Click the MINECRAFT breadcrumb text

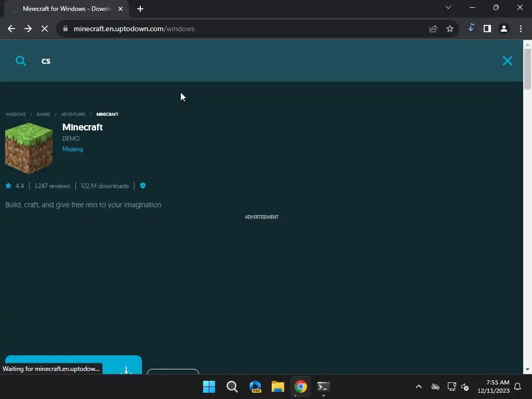point(107,114)
